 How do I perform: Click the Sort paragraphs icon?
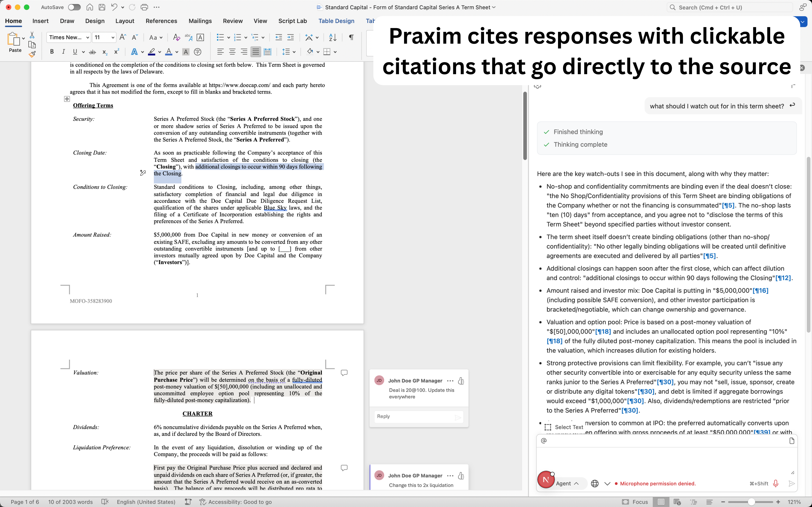tap(332, 37)
